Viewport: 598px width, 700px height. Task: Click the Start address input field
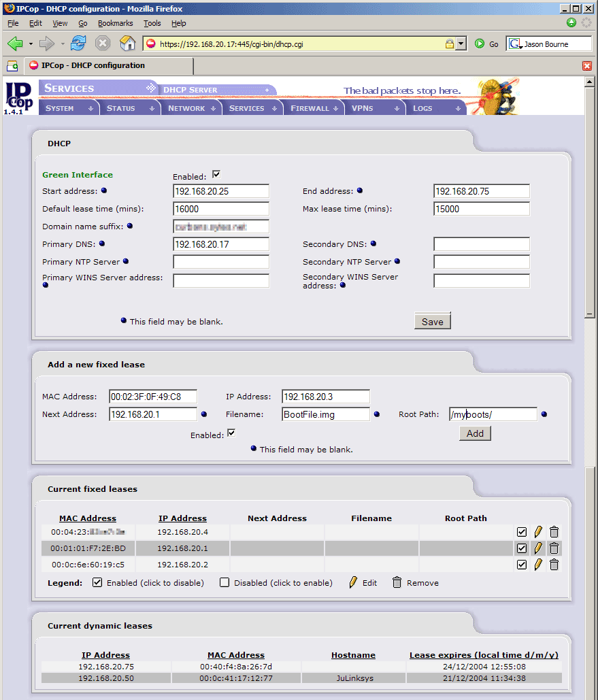point(221,192)
